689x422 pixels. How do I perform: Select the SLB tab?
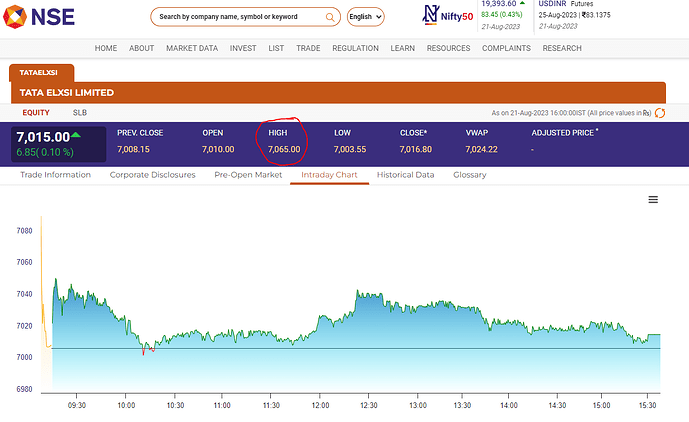pos(80,113)
